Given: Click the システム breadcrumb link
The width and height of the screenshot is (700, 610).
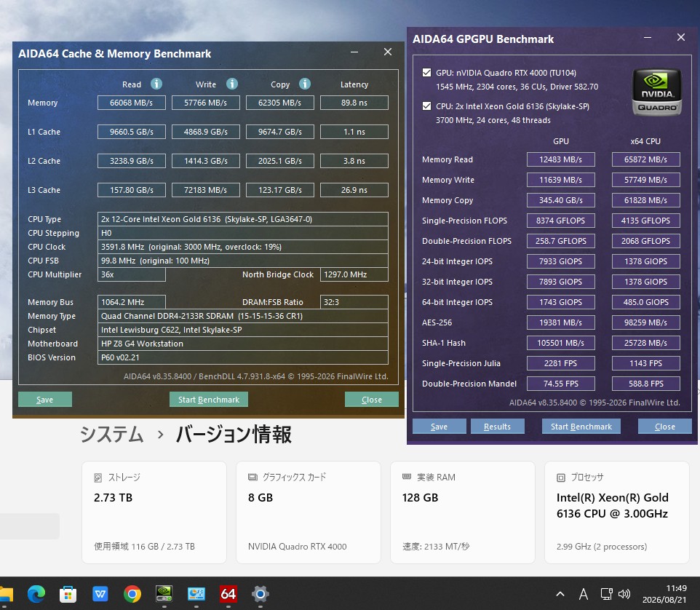Looking at the screenshot, I should pyautogui.click(x=111, y=435).
